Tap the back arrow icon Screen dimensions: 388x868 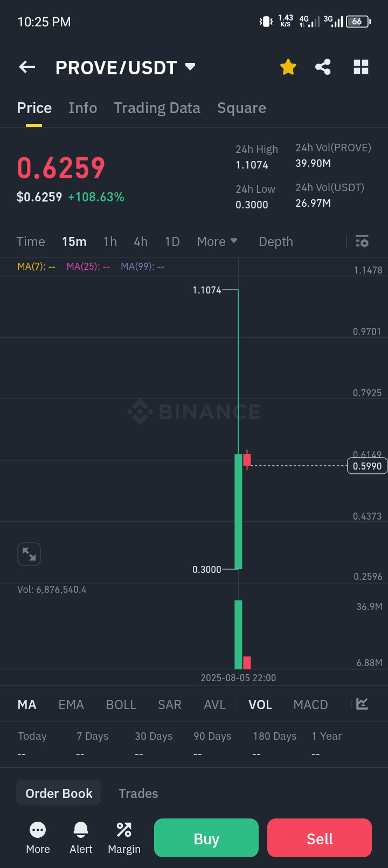[27, 67]
